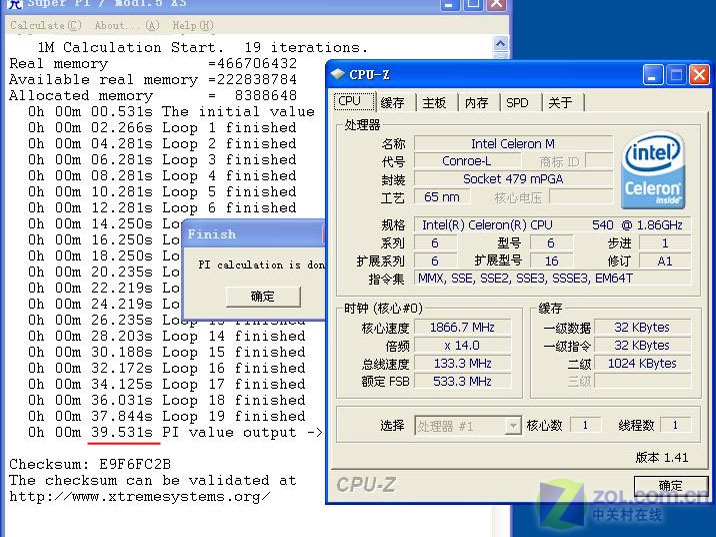The height and width of the screenshot is (537, 716).
Task: Click the Loop 14 finished line
Action: 167,336
